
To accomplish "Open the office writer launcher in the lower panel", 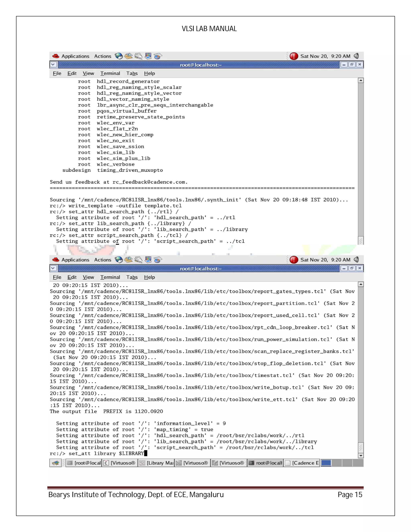I will pyautogui.click(x=138, y=260).
